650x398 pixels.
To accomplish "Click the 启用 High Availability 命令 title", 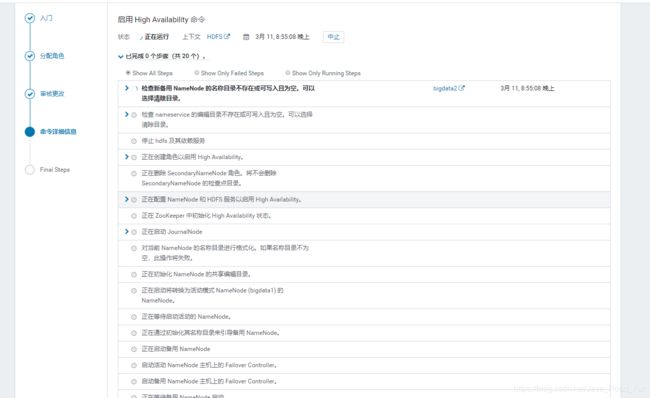I will [x=161, y=19].
